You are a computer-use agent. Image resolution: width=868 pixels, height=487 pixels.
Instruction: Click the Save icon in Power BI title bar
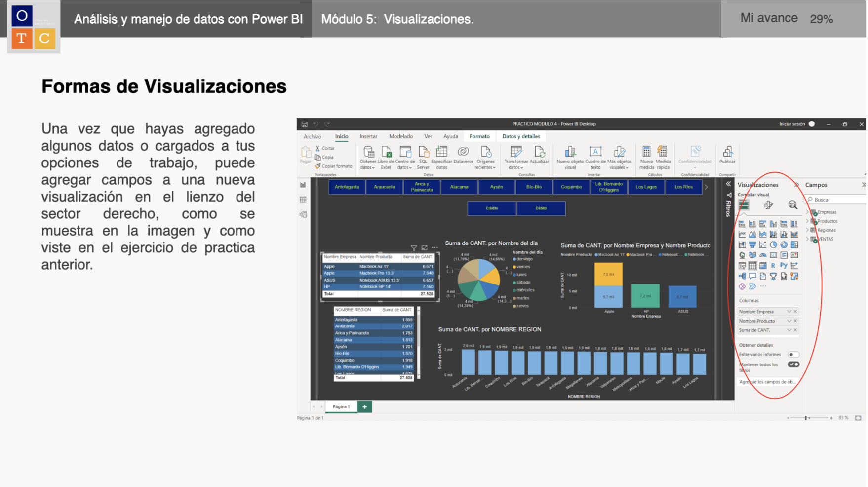304,124
